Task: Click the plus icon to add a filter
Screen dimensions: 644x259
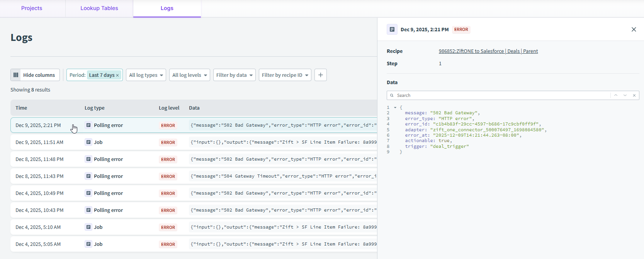Action: tap(320, 75)
